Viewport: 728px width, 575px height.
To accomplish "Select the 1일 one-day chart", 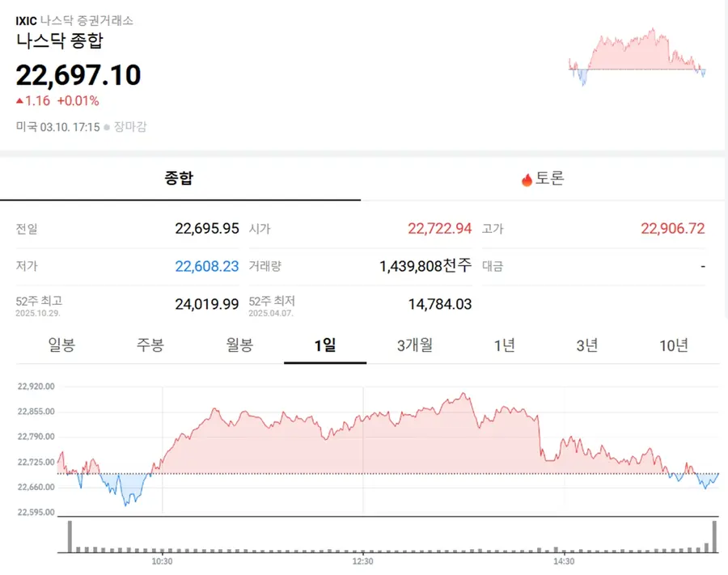I will click(325, 345).
